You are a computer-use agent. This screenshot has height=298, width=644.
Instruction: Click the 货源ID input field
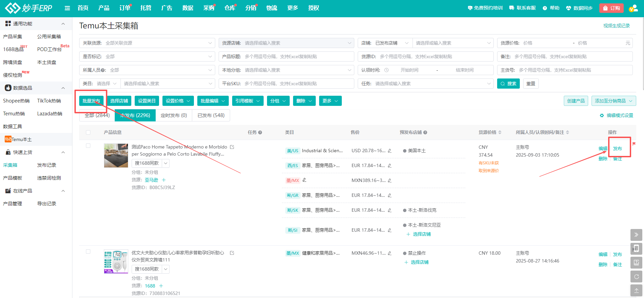(x=425, y=56)
